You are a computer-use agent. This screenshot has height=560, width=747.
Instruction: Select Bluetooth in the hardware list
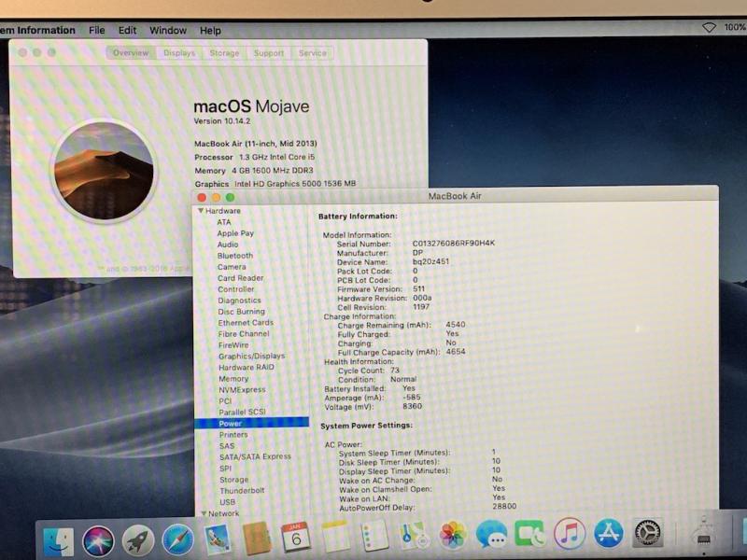235,256
